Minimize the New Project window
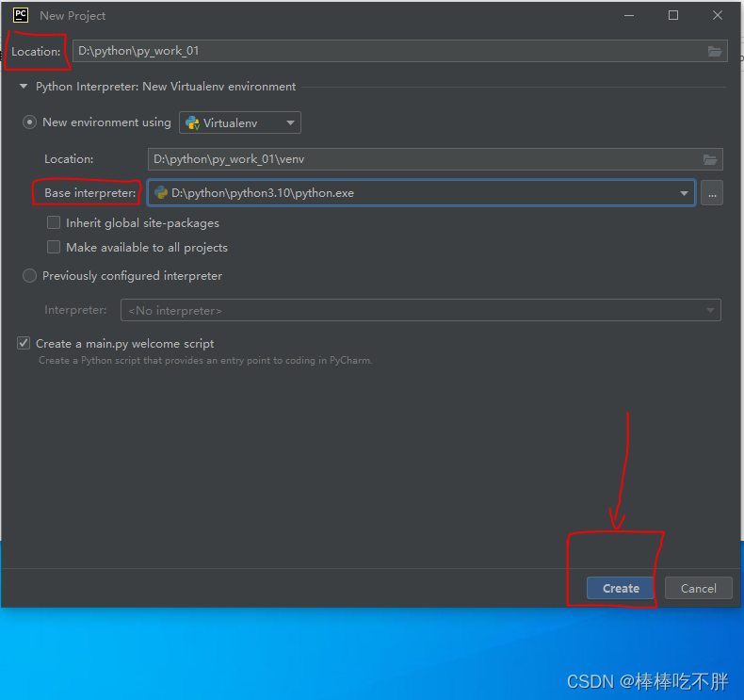This screenshot has height=700, width=744. tap(629, 15)
